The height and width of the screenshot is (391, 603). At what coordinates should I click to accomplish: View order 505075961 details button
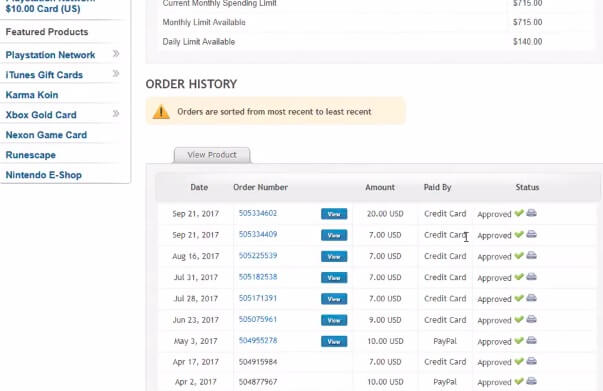[x=334, y=320]
